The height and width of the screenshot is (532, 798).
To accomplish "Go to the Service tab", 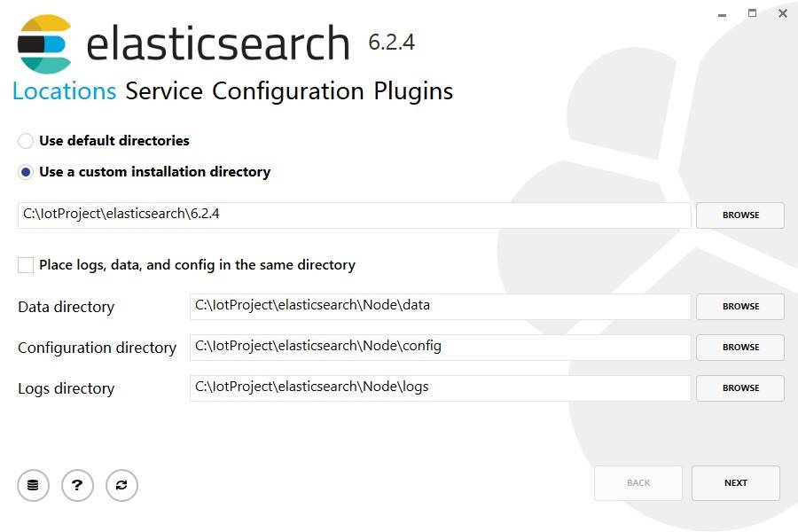I will coord(164,91).
